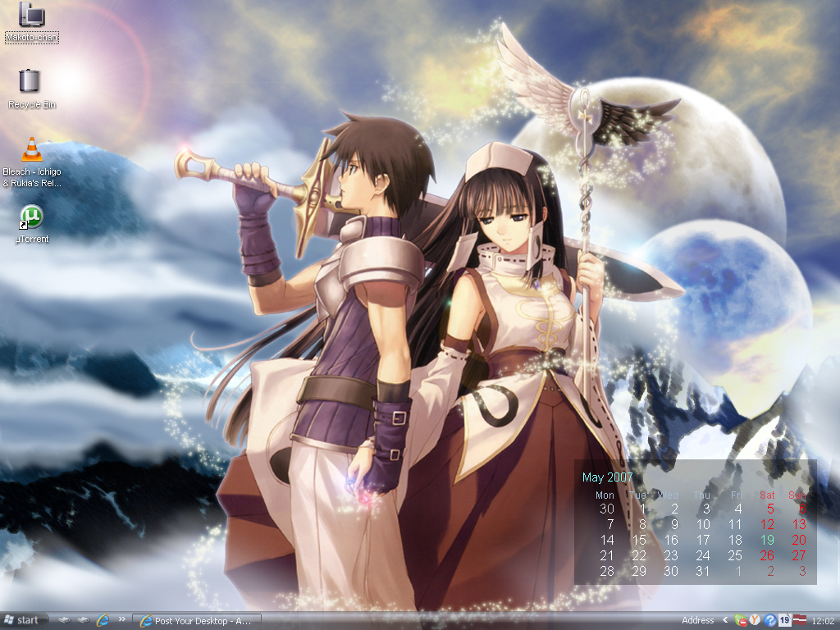This screenshot has width=840, height=630.
Task: Choose date 18 in the calendar
Action: pos(735,540)
